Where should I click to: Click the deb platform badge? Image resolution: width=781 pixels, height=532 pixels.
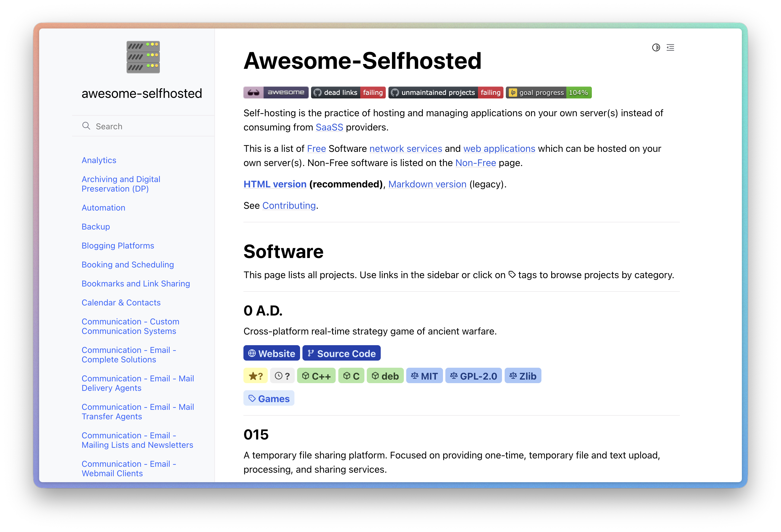[385, 376]
